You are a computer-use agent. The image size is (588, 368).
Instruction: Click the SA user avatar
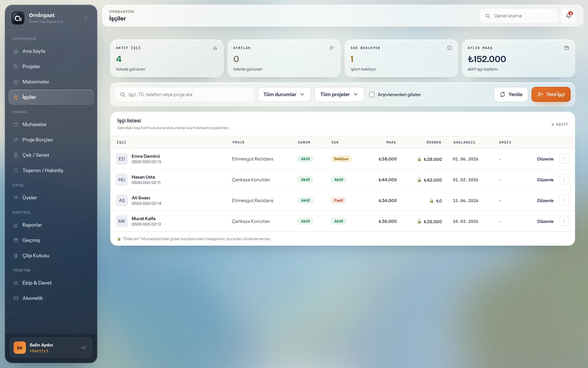(20, 348)
